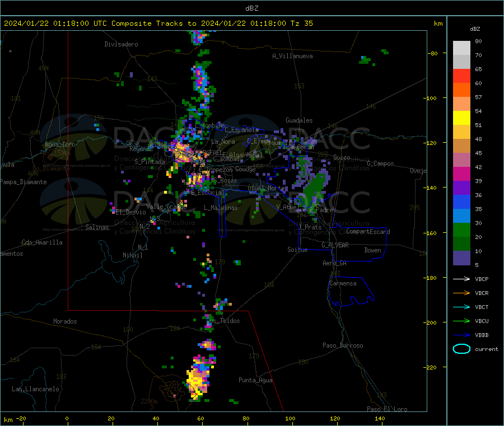Click the E_Escorial map label
Screen dimensions: 504x426
tap(207, 193)
